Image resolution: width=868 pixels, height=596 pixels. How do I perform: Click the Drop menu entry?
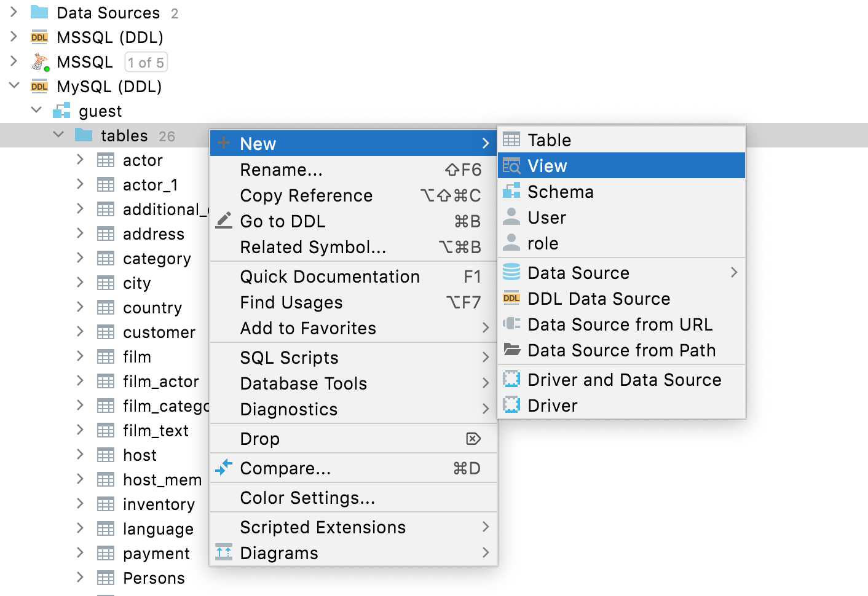(x=259, y=439)
